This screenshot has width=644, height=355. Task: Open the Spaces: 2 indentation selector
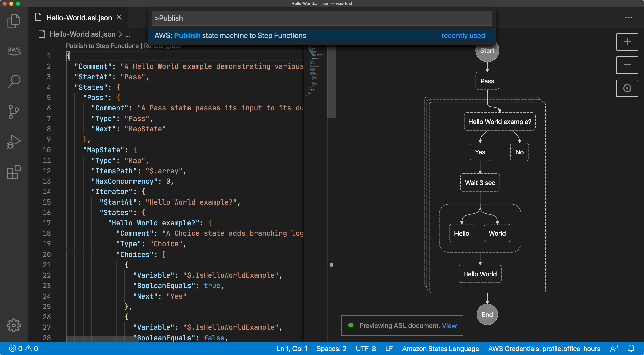tap(331, 349)
